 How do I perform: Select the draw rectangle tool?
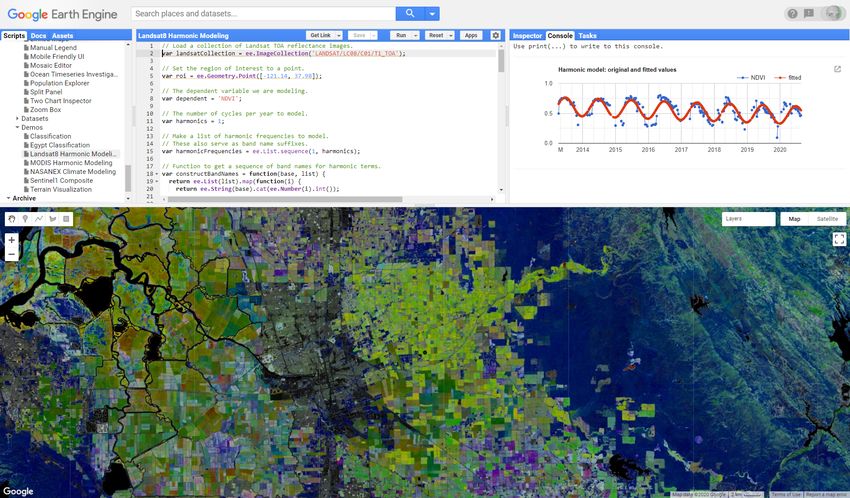pos(66,219)
